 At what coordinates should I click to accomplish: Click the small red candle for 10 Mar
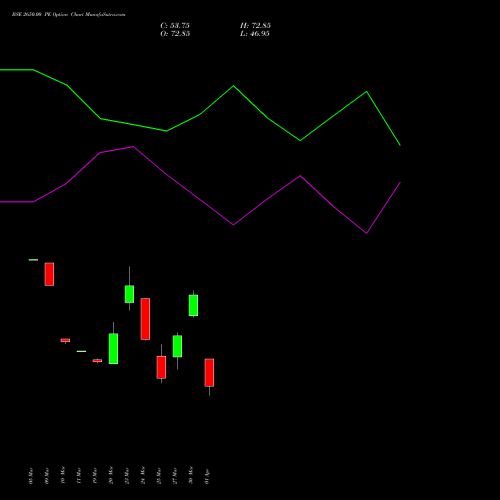(65, 340)
